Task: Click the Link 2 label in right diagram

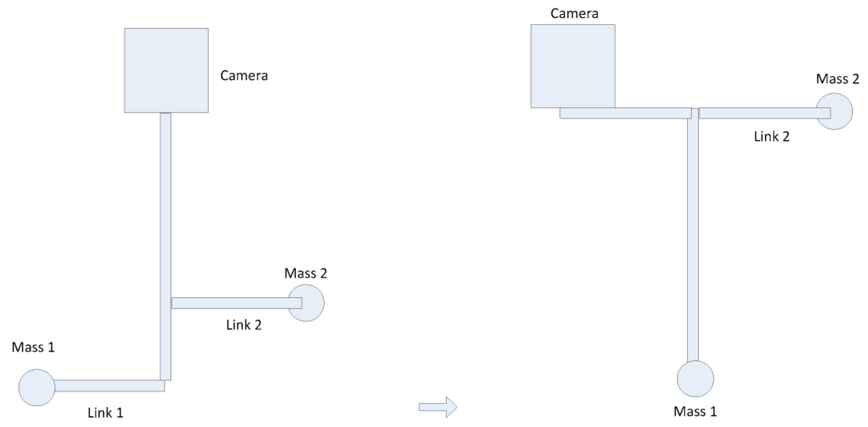Action: click(772, 137)
